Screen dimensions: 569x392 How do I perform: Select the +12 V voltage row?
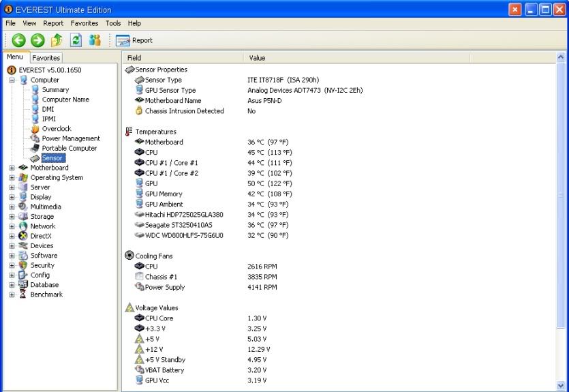(339, 349)
